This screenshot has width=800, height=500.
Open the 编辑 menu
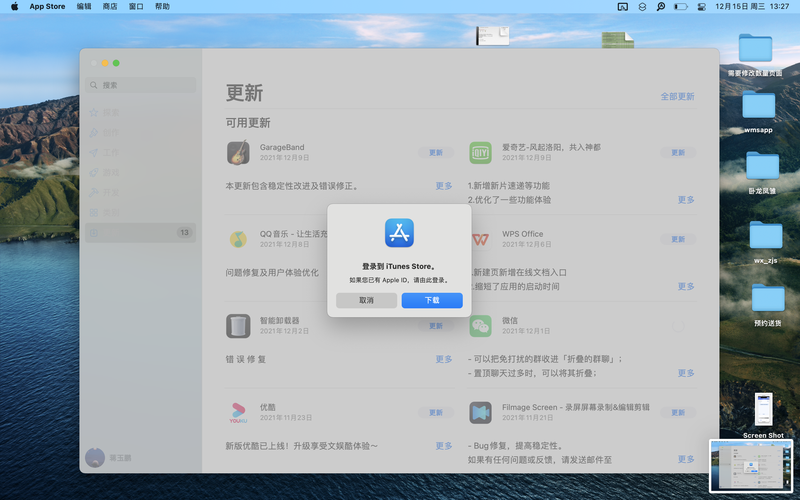[x=84, y=6]
